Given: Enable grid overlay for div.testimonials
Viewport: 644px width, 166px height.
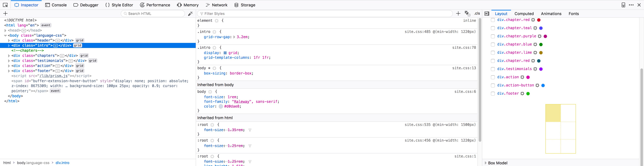Looking at the screenshot, I should coord(493,69).
